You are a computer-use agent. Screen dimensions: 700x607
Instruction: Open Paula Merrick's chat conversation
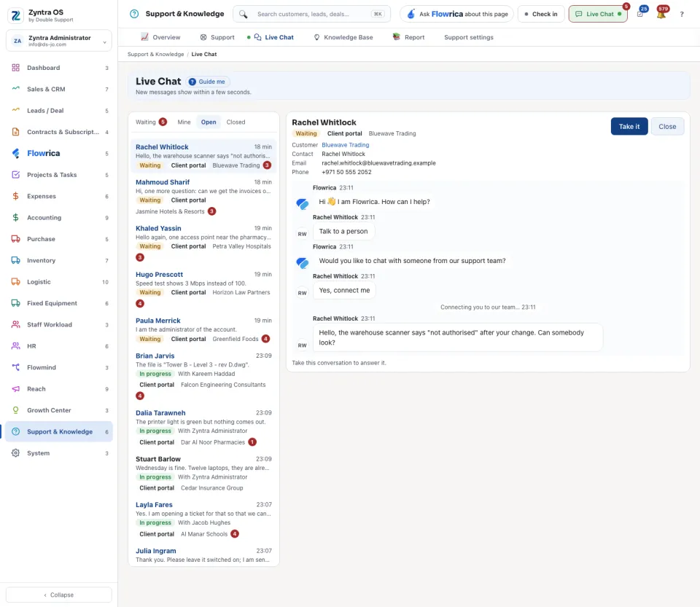[203, 330]
